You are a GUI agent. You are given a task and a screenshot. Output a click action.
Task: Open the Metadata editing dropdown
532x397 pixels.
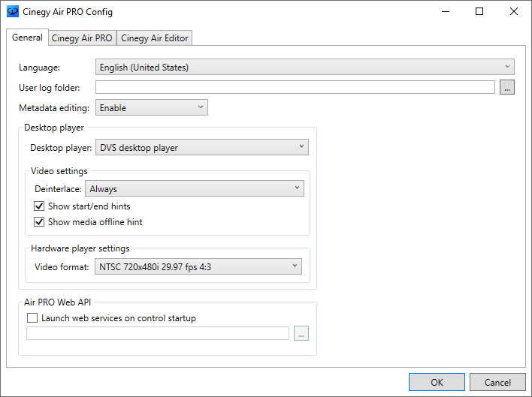click(x=152, y=107)
